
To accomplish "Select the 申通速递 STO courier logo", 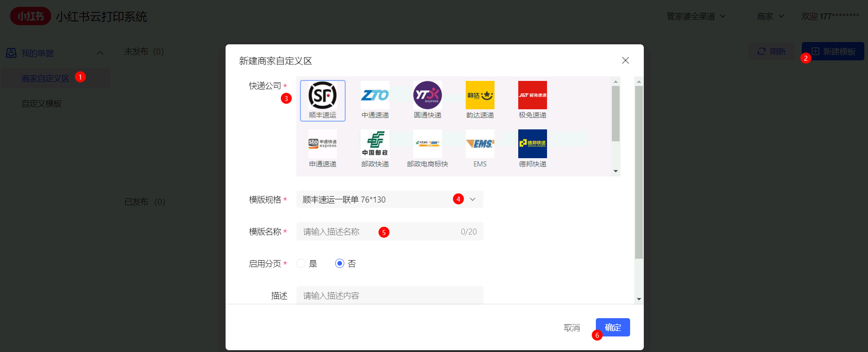I will click(322, 144).
